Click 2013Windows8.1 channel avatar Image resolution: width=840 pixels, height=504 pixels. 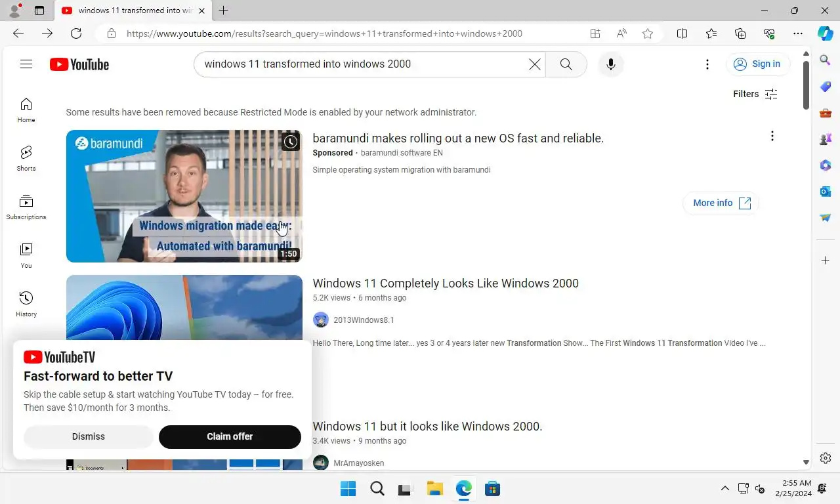click(x=320, y=320)
